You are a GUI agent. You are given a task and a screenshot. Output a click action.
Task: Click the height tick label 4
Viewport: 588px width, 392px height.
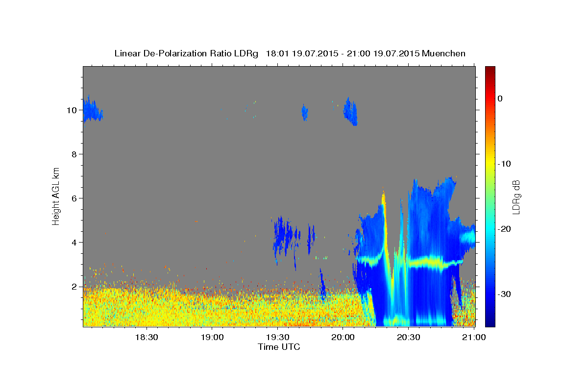(74, 243)
